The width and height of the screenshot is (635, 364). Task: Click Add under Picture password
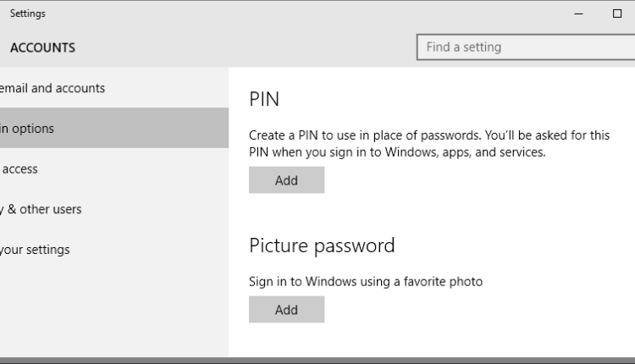pos(287,310)
